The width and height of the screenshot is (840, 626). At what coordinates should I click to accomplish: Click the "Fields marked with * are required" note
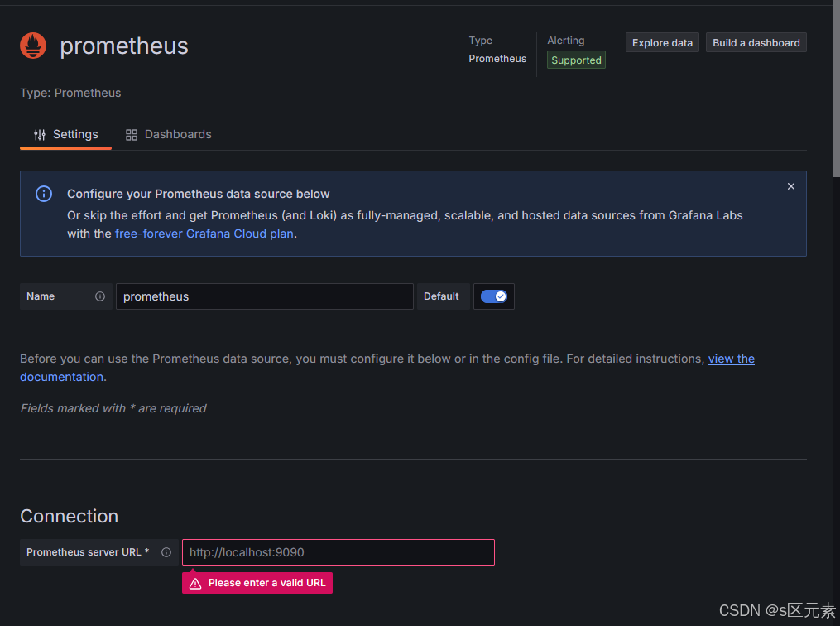click(x=113, y=408)
